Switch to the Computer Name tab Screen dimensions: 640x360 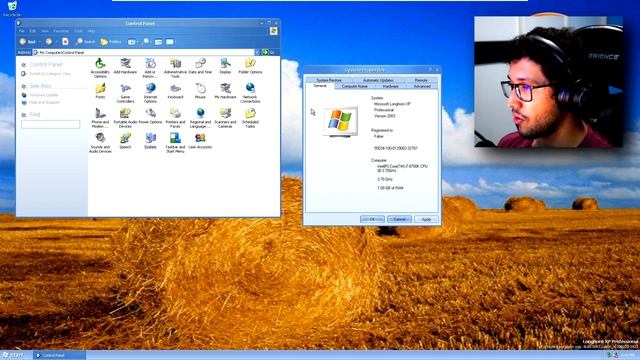point(354,86)
